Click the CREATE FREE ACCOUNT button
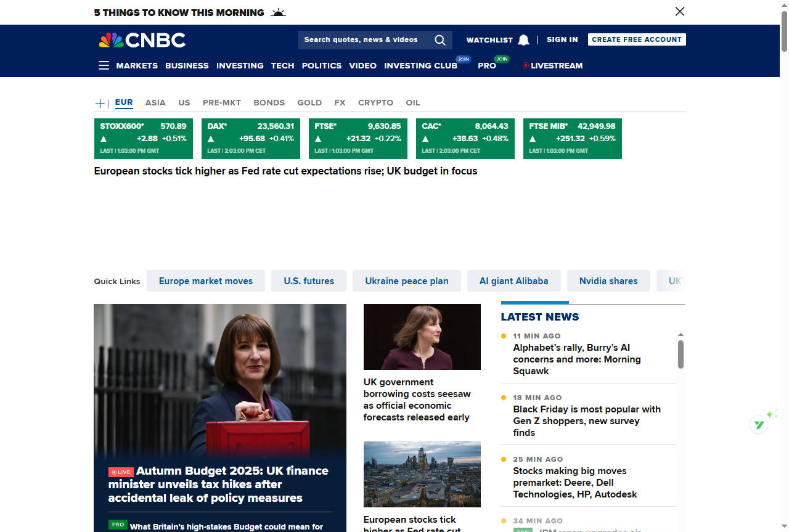The width and height of the screenshot is (789, 532). (636, 39)
